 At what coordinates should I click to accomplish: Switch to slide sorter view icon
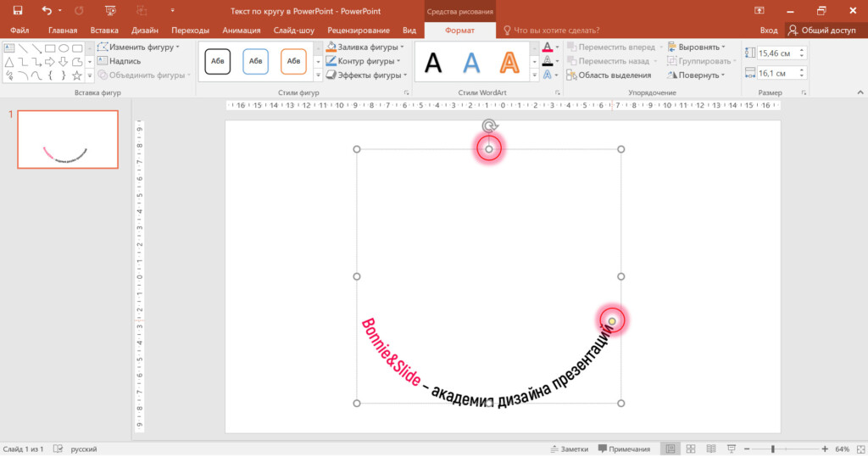691,449
